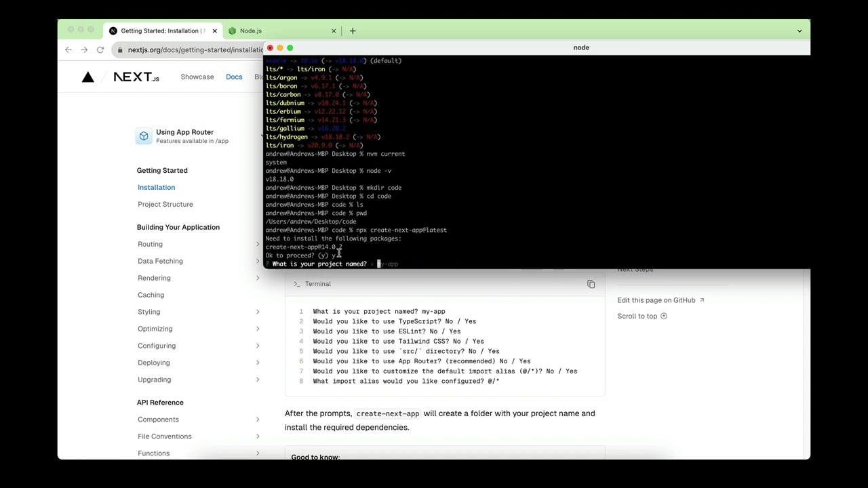Open Project Structure in the sidebar
This screenshot has width=868, height=488.
pyautogui.click(x=165, y=204)
